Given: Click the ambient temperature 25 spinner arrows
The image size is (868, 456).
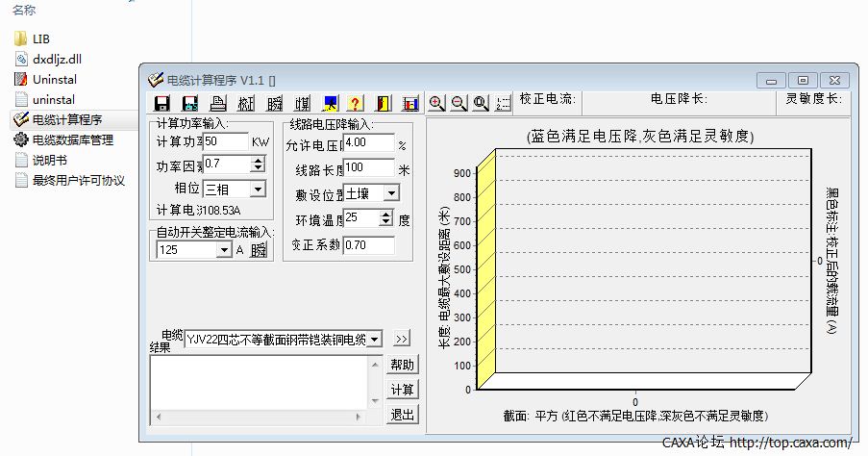Looking at the screenshot, I should (386, 218).
